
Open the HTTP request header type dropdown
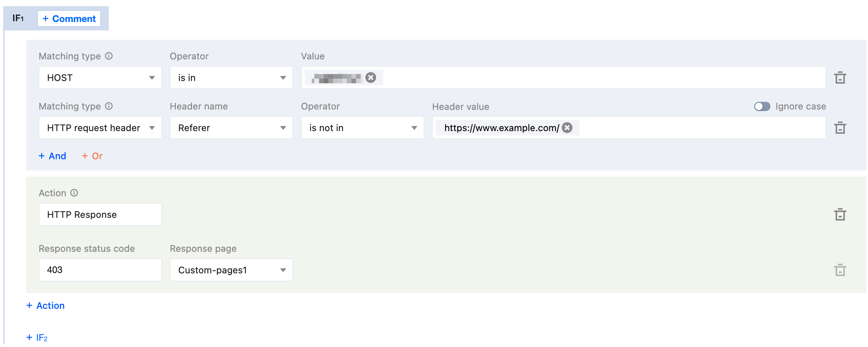pyautogui.click(x=100, y=128)
